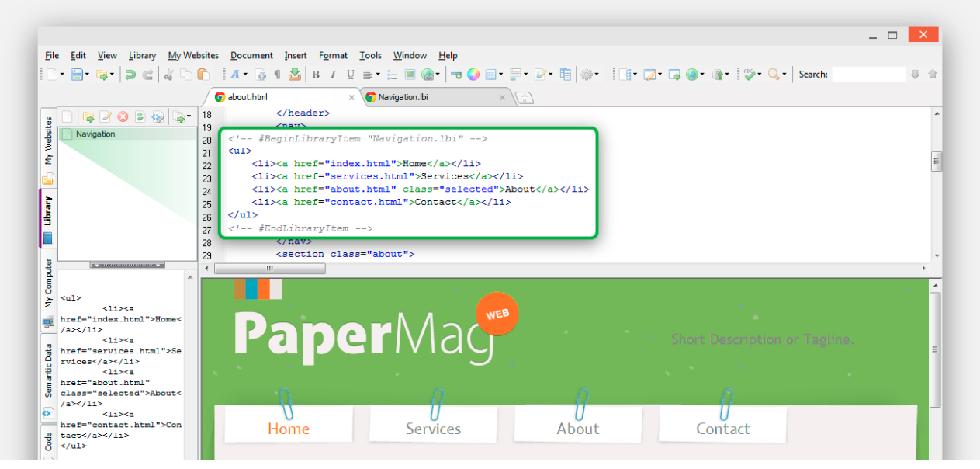This screenshot has height=469, width=980.
Task: Click search up arrow icon
Action: tap(933, 75)
